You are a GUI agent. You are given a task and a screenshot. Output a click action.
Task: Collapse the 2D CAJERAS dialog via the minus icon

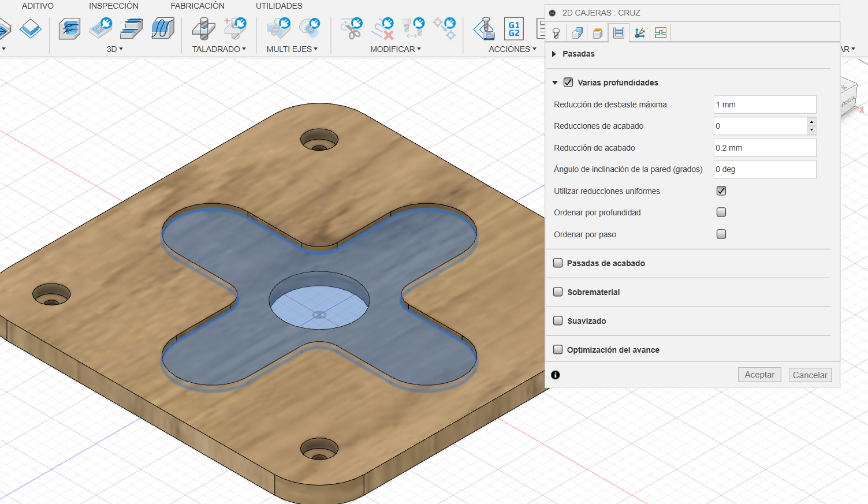pyautogui.click(x=553, y=13)
